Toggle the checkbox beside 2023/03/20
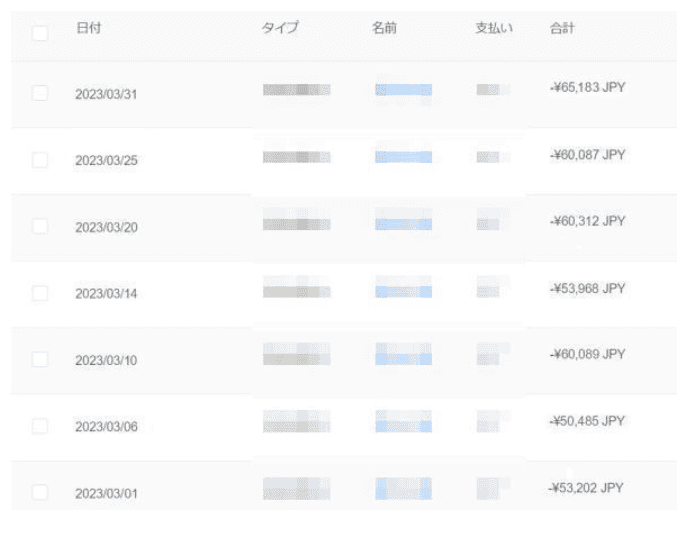700x548 pixels. [x=40, y=226]
